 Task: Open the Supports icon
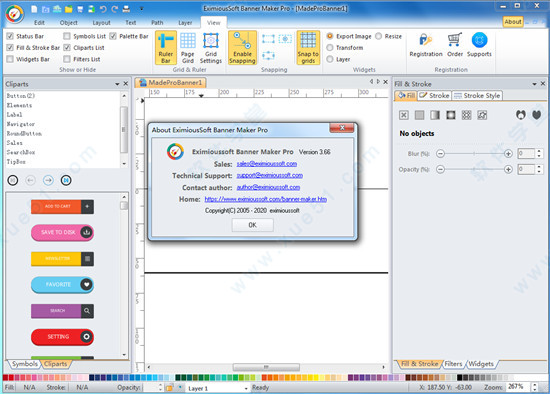(479, 40)
